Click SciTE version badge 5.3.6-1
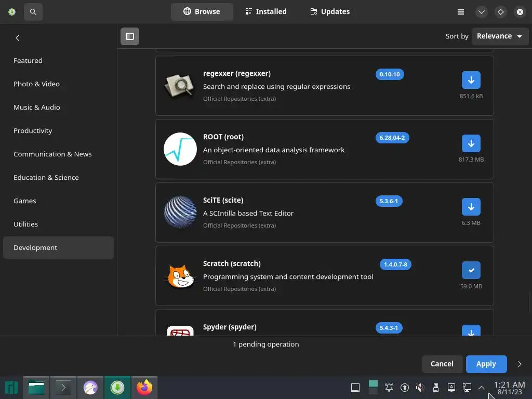 [389, 201]
